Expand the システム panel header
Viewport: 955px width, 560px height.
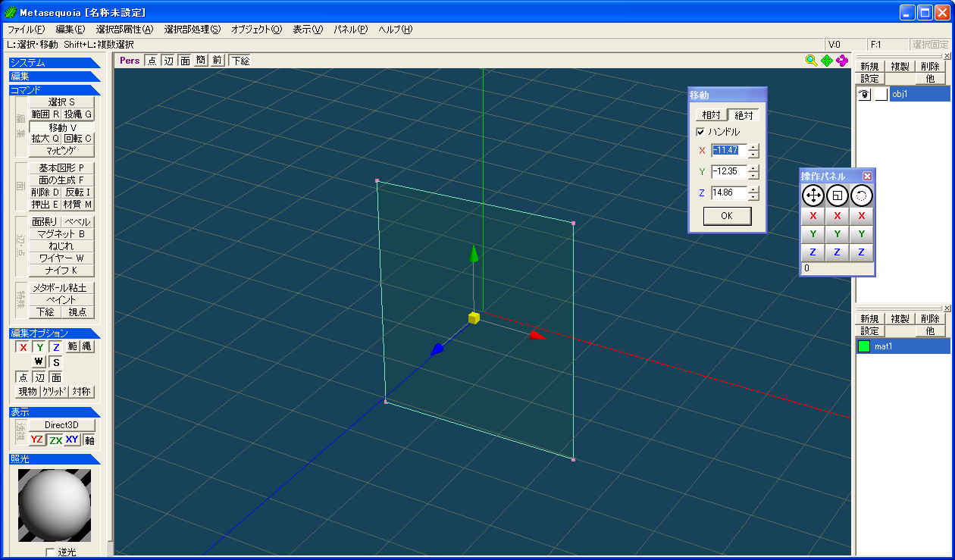(x=55, y=63)
